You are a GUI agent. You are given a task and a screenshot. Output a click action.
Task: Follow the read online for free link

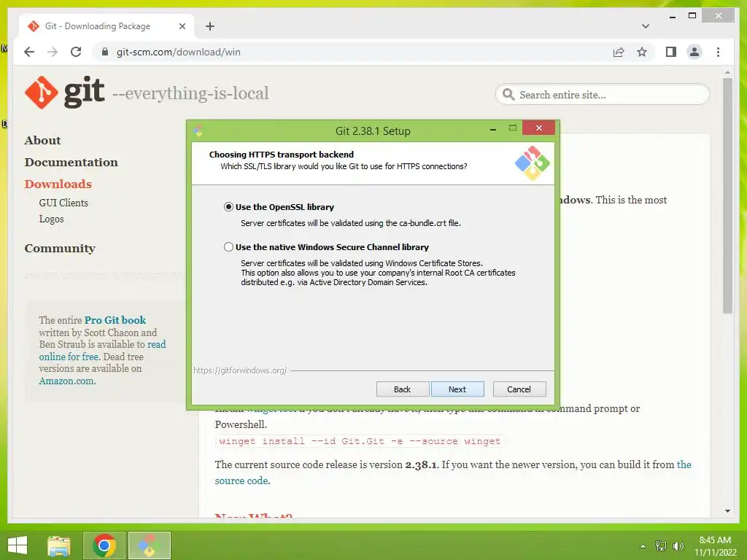pyautogui.click(x=102, y=351)
